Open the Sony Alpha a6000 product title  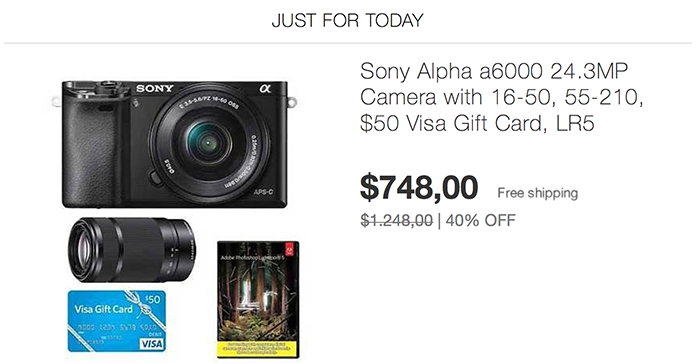[x=501, y=96]
